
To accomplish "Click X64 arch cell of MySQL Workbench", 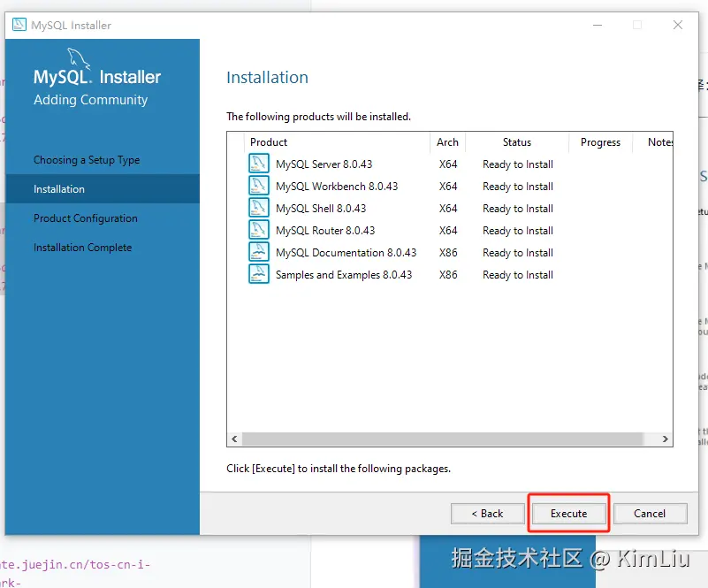I will [448, 186].
